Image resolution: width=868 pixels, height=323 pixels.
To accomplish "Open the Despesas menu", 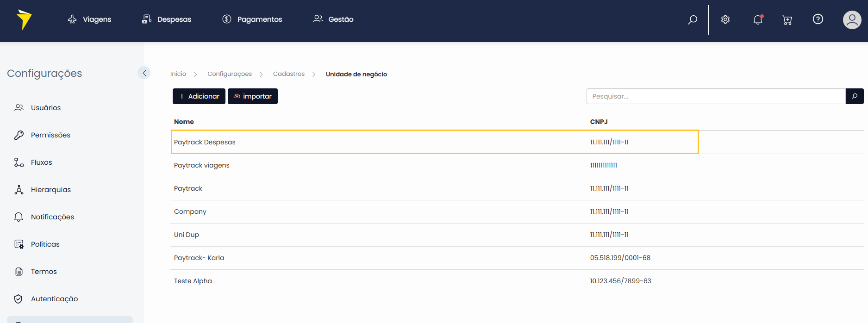I will [x=167, y=19].
